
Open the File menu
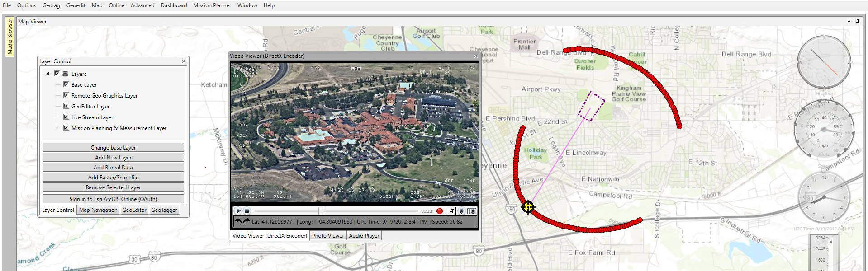pos(7,5)
